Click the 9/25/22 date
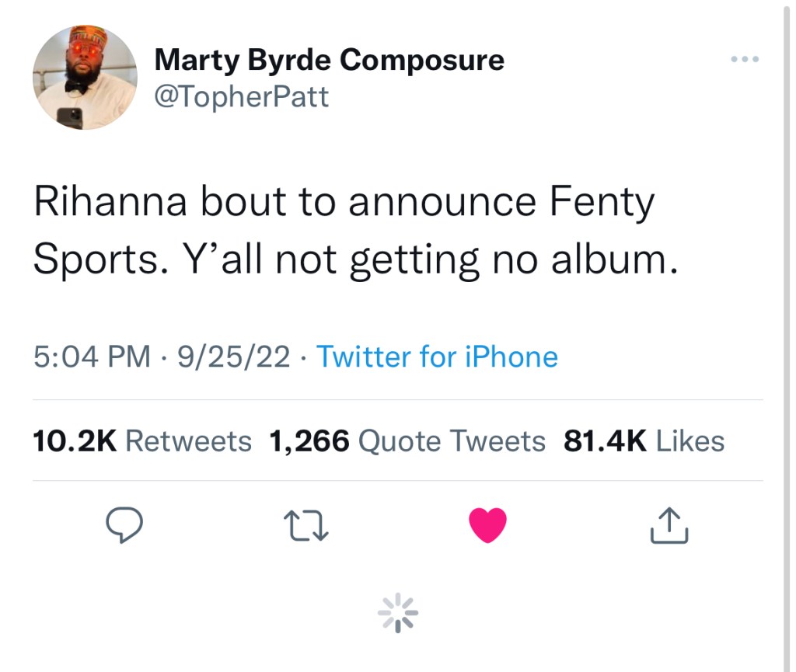796x672 pixels. tap(233, 357)
